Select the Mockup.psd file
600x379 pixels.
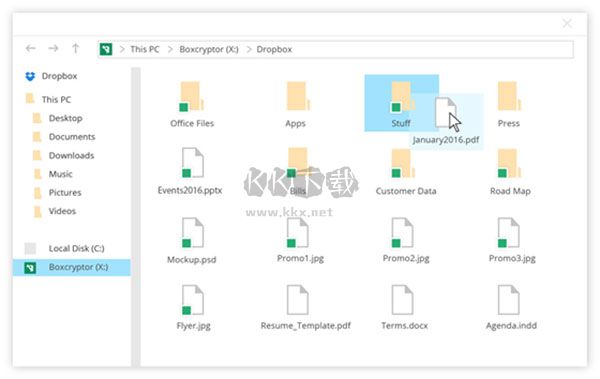pos(192,240)
